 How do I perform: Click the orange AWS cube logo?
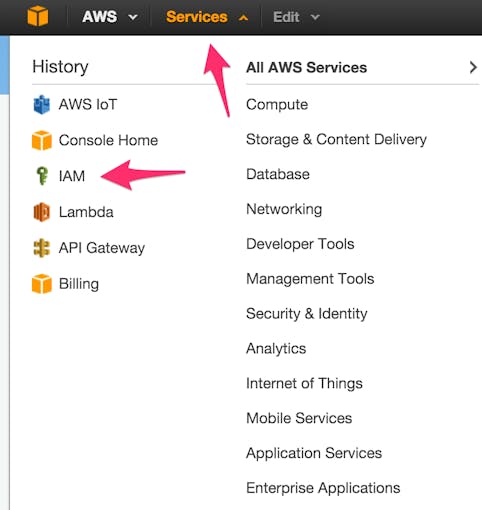tap(38, 16)
